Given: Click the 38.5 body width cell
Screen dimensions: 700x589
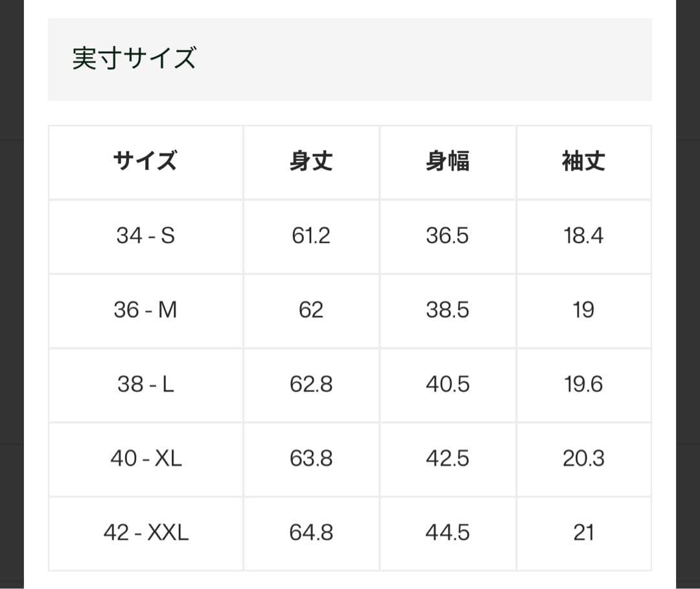Looking at the screenshot, I should 447,309.
